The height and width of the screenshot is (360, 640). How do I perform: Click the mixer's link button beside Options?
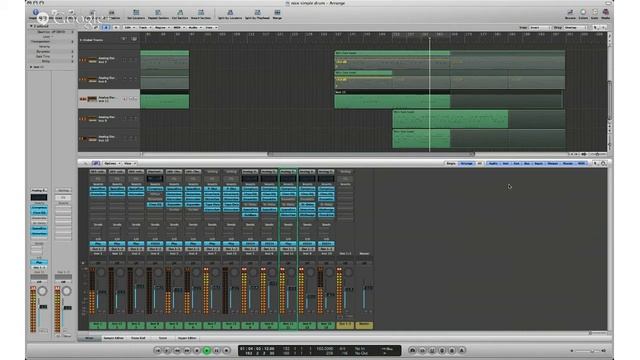coord(96,163)
